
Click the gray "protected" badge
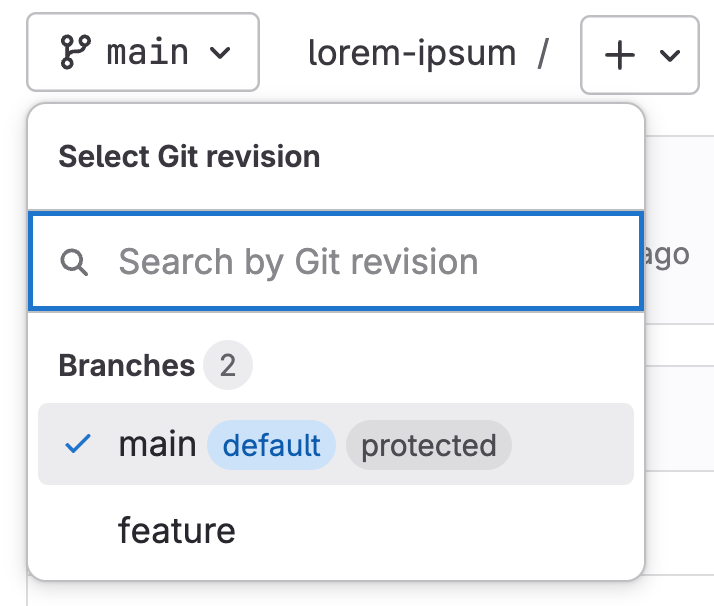pos(428,445)
